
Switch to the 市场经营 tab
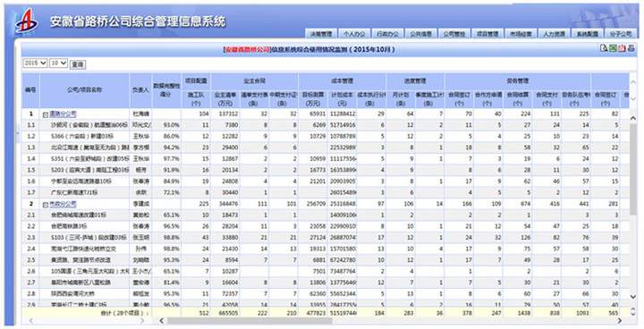pyautogui.click(x=521, y=34)
